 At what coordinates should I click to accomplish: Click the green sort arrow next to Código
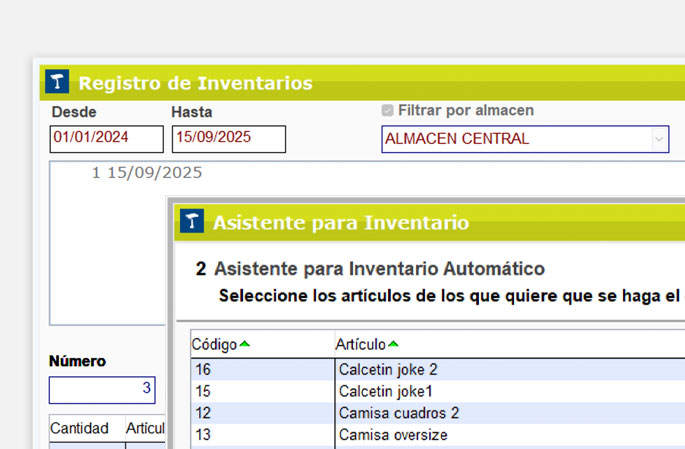245,344
